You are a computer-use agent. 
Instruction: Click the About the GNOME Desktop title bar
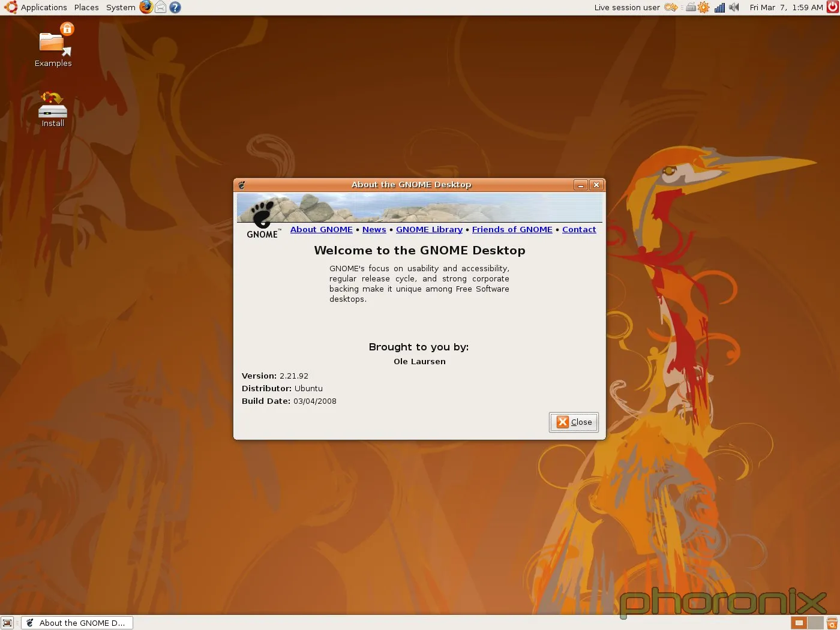[411, 185]
